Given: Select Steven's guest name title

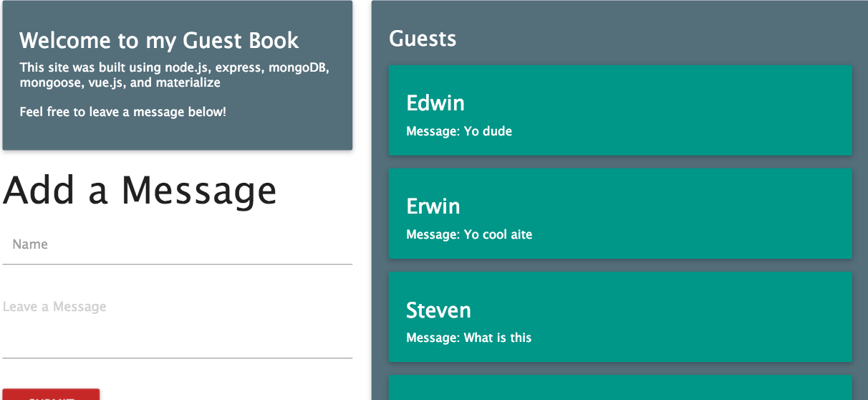Looking at the screenshot, I should pos(438,310).
